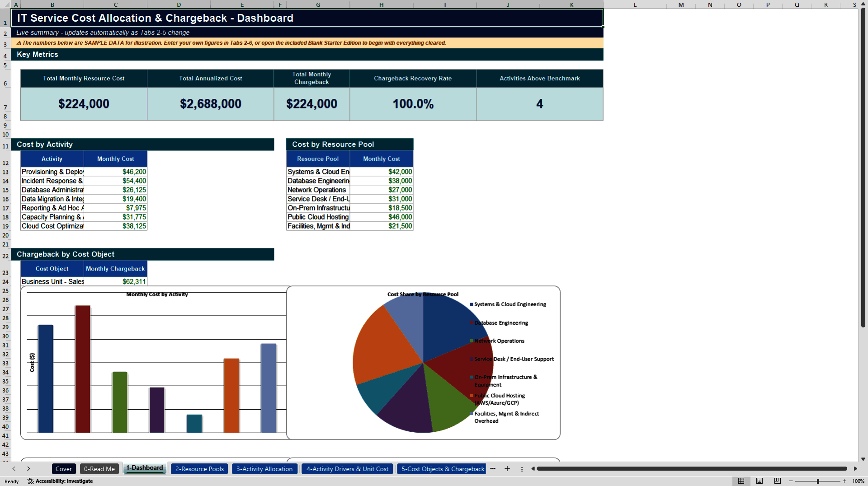This screenshot has width=868, height=486.
Task: Click the Monthly Cost by Activity chart title
Action: point(157,294)
